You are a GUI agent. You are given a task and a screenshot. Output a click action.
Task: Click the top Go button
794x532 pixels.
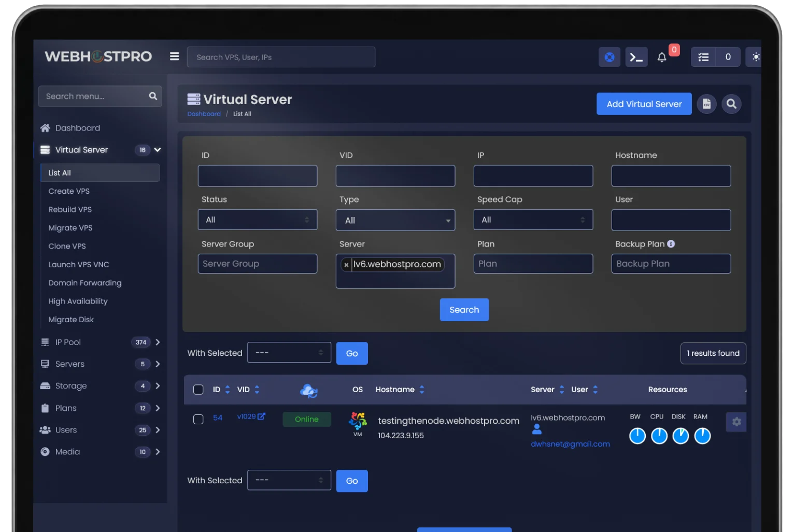pyautogui.click(x=352, y=353)
